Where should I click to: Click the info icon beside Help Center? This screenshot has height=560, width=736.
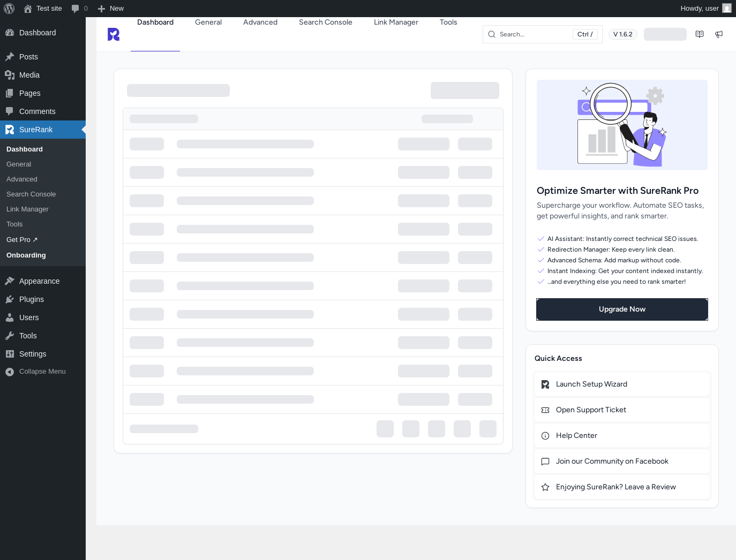coord(545,436)
